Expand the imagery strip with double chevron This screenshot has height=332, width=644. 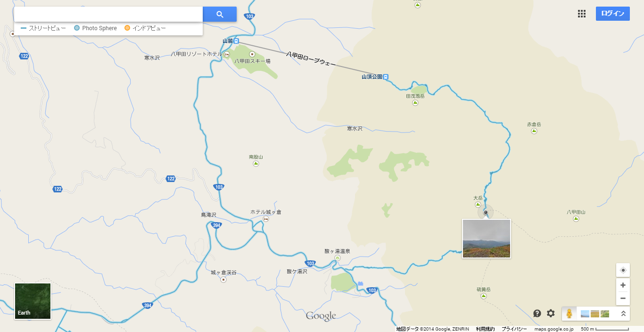pyautogui.click(x=623, y=314)
